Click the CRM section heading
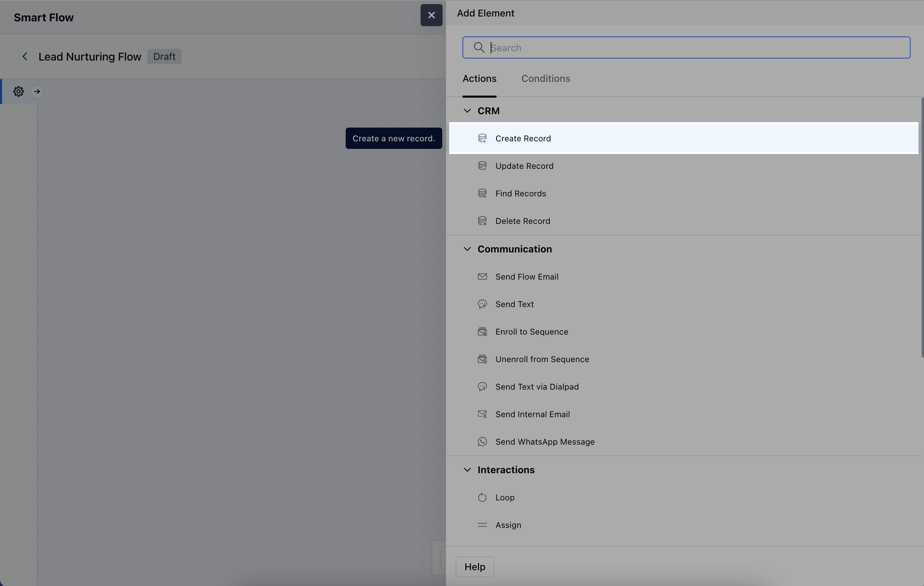Image resolution: width=924 pixels, height=586 pixels. click(x=489, y=111)
